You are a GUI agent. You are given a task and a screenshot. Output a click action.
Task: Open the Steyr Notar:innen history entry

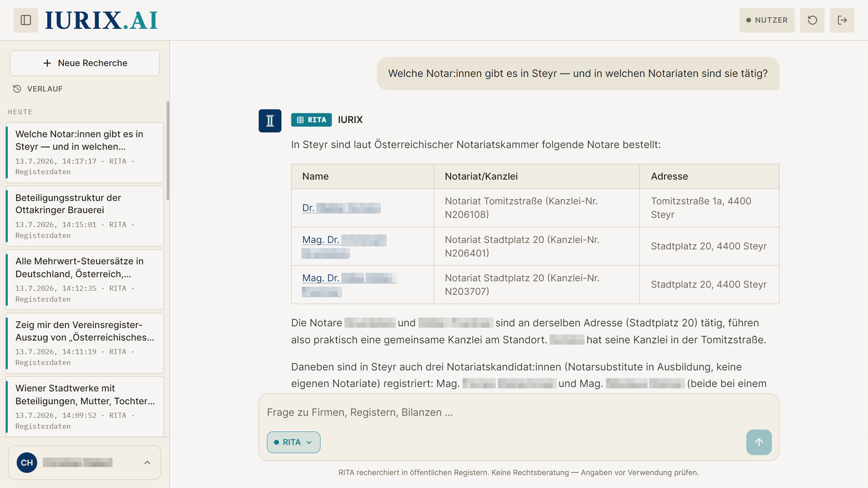85,153
